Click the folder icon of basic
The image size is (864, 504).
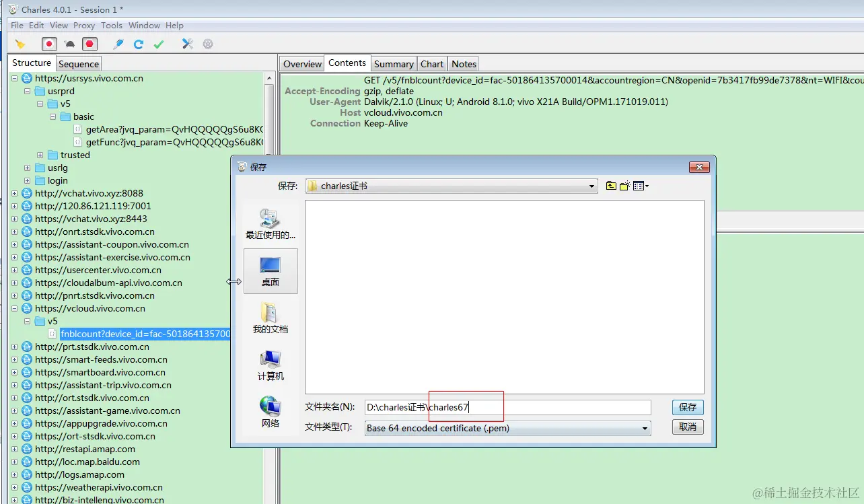pos(65,116)
